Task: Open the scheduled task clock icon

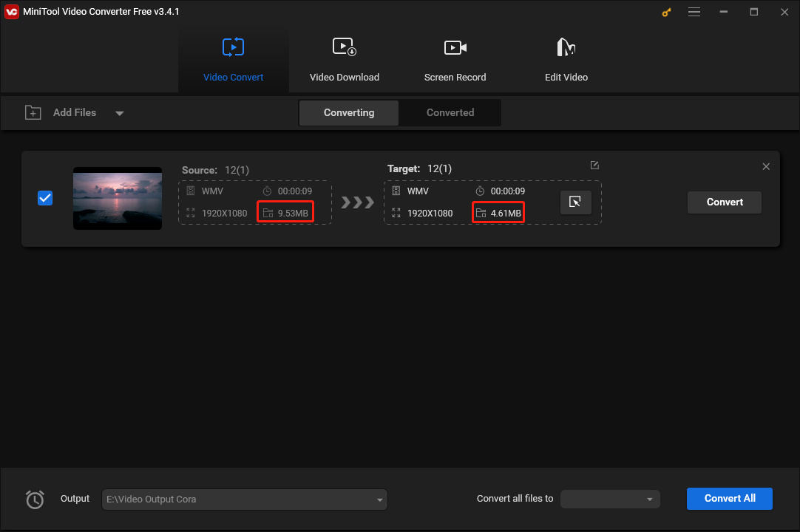Action: [x=35, y=499]
